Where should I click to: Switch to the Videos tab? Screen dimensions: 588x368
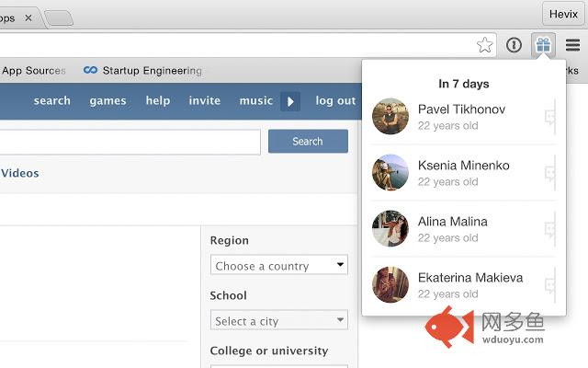(x=19, y=173)
